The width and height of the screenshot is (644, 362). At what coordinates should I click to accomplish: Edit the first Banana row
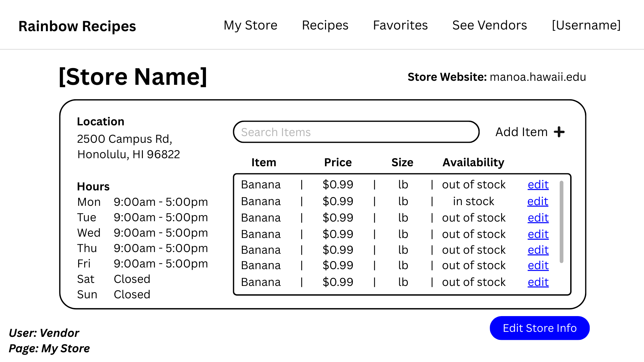pyautogui.click(x=538, y=185)
